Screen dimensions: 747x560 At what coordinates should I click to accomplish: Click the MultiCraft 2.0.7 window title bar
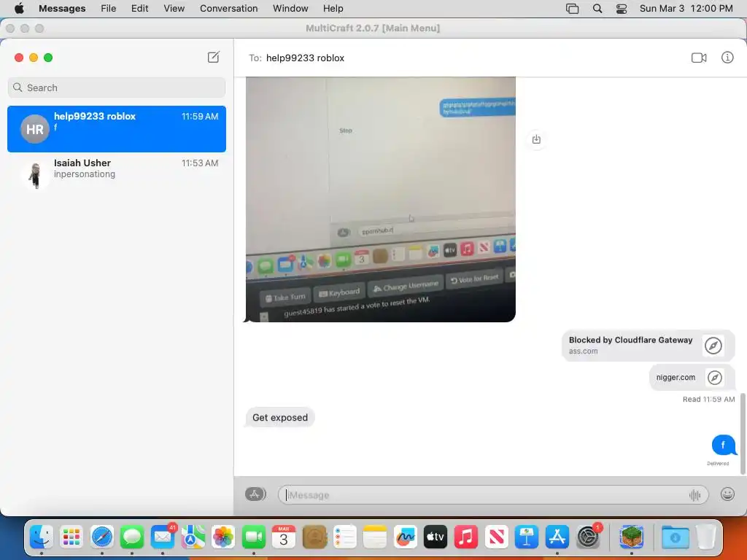(373, 28)
